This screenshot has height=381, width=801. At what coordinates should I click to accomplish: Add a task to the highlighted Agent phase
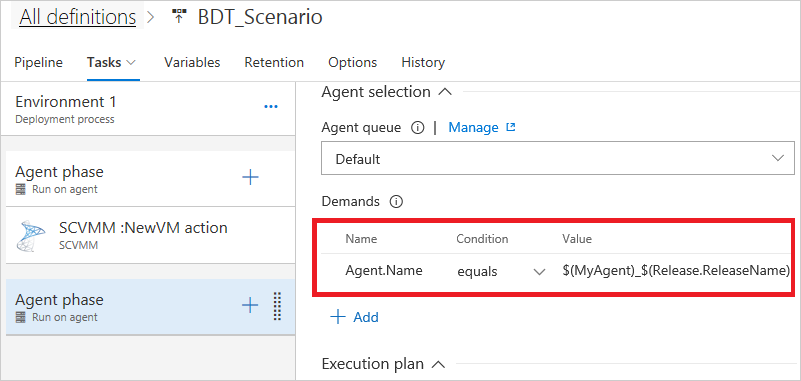[x=250, y=305]
